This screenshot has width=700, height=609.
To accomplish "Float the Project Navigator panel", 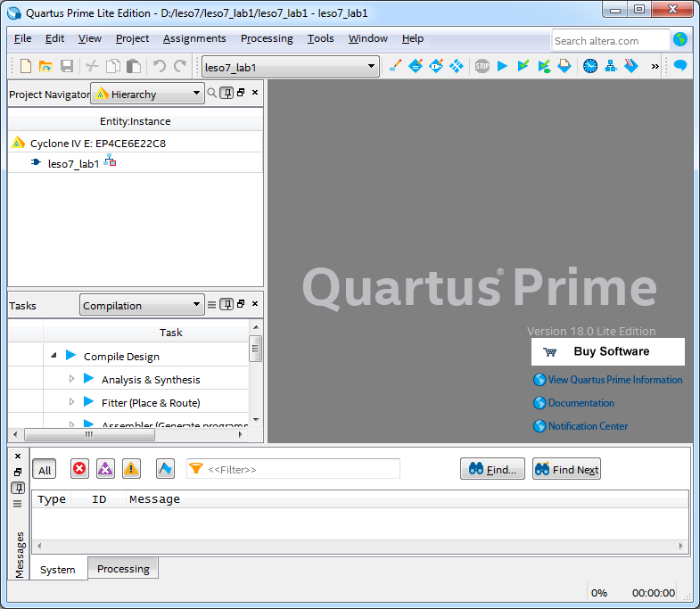I will pyautogui.click(x=241, y=93).
